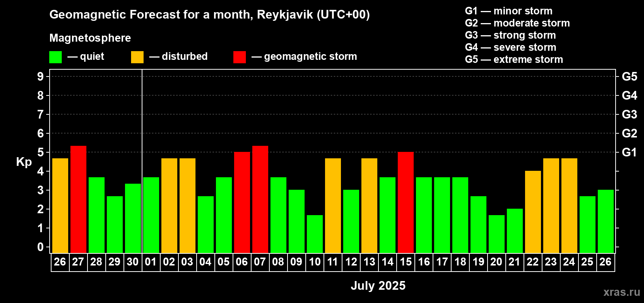Click the green bar for July 17
The width and height of the screenshot is (644, 303).
pyautogui.click(x=442, y=215)
